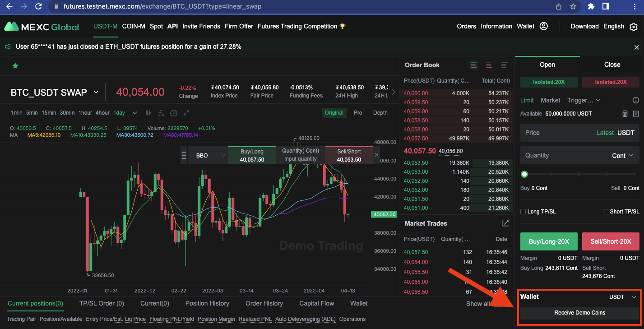Open the Orders menu in header
644x329 pixels.
pos(466,26)
